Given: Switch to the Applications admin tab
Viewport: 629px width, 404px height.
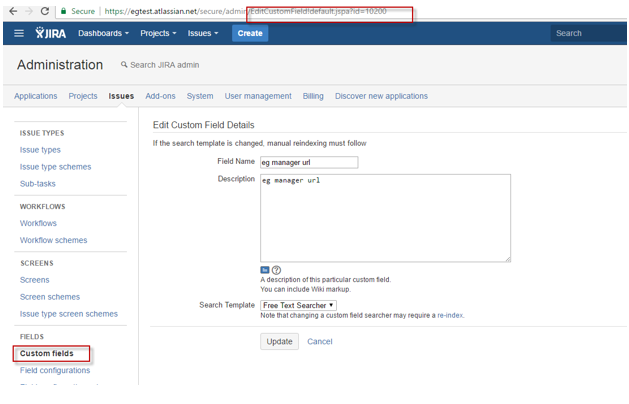Looking at the screenshot, I should pos(36,96).
